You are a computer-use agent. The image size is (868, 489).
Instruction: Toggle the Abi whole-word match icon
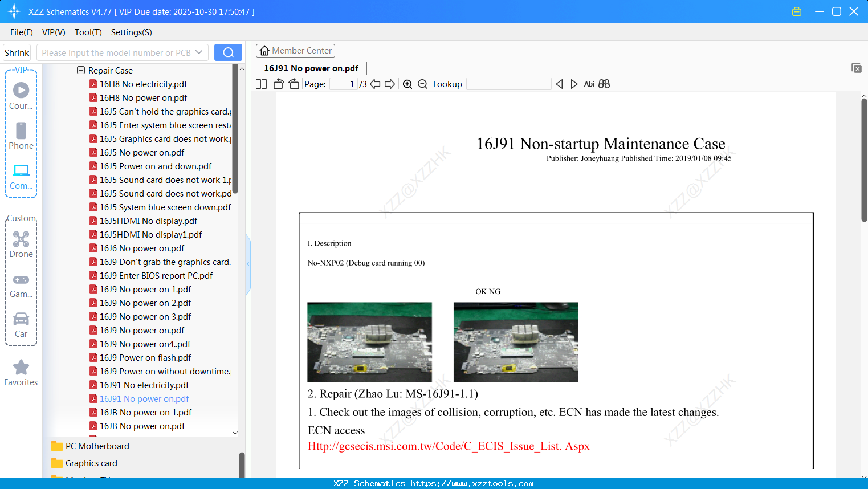click(589, 84)
